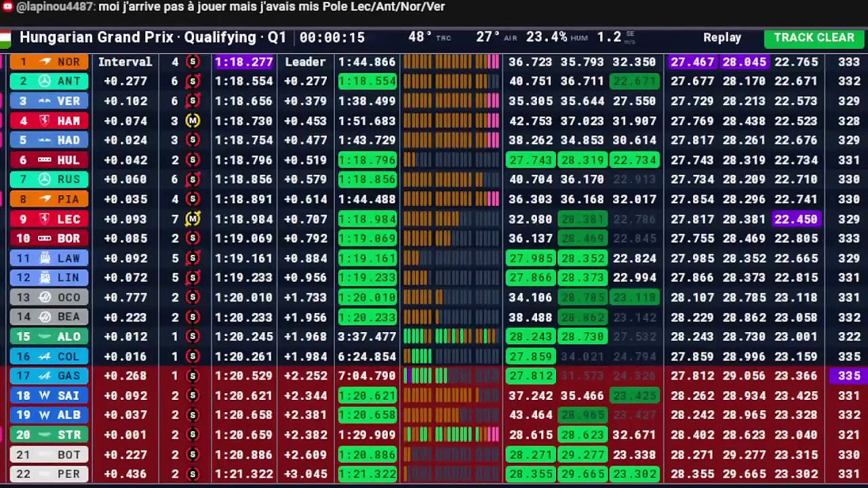Select Ferrari shield icon in HAM row
The image size is (868, 488).
45,121
